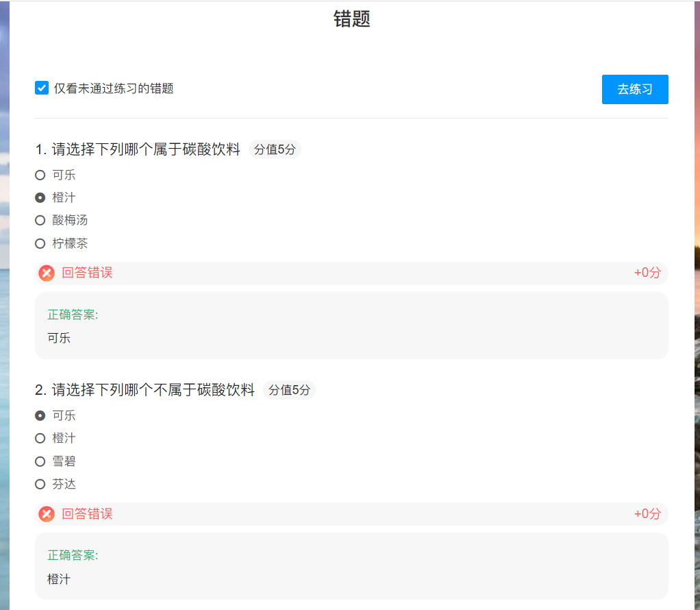The image size is (700, 610).
Task: Select 可乐 radio in question 2
Action: pyautogui.click(x=40, y=415)
